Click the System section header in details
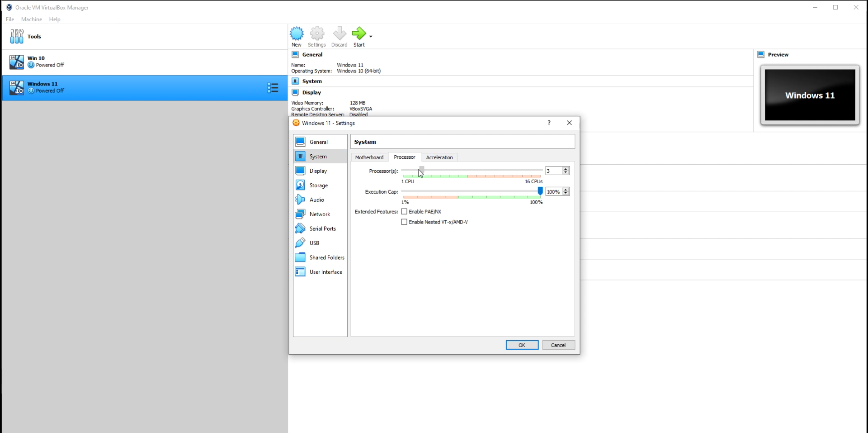868x433 pixels. (312, 81)
